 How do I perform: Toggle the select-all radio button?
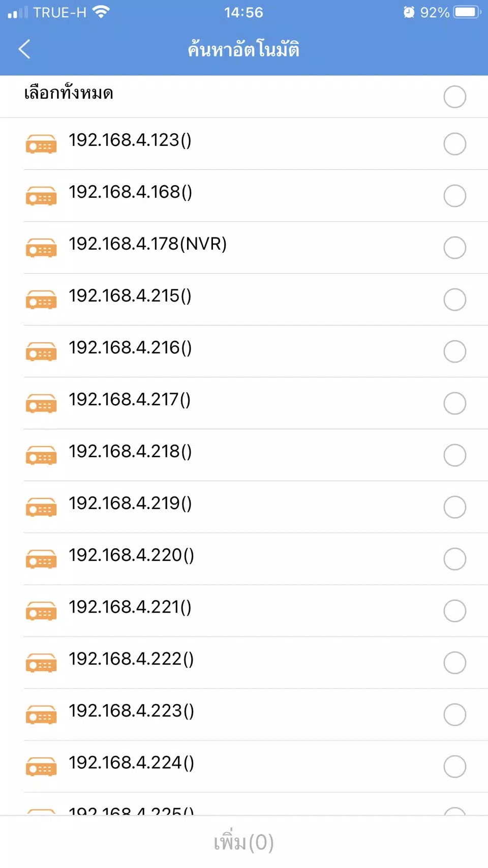pos(454,97)
